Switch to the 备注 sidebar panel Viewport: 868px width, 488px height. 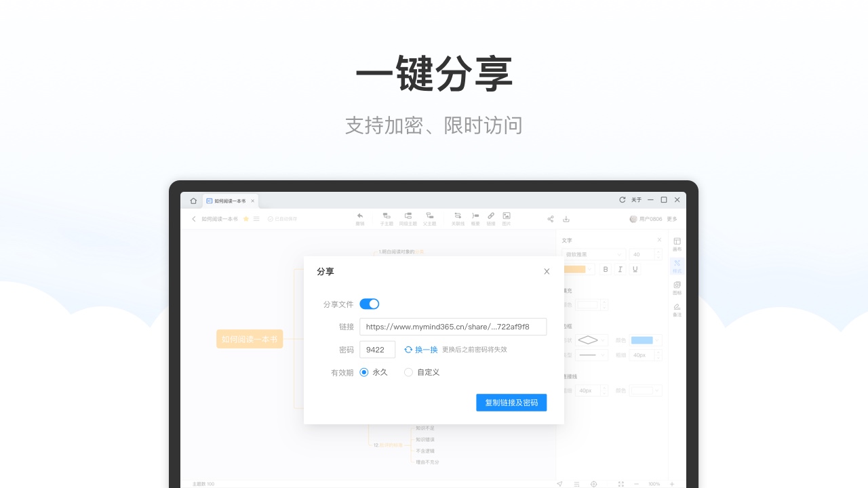(x=677, y=310)
